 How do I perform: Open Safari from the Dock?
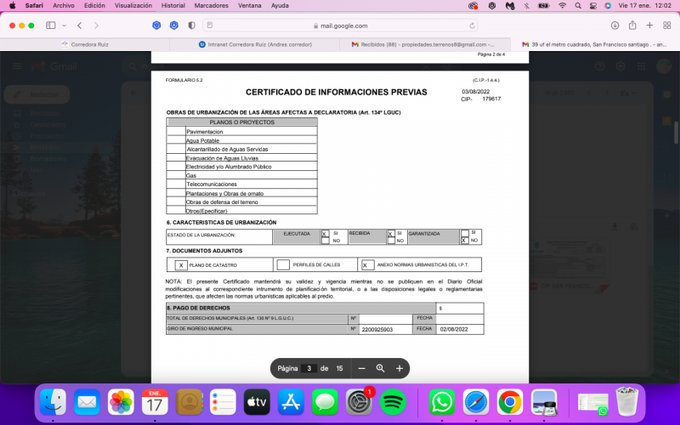point(476,402)
